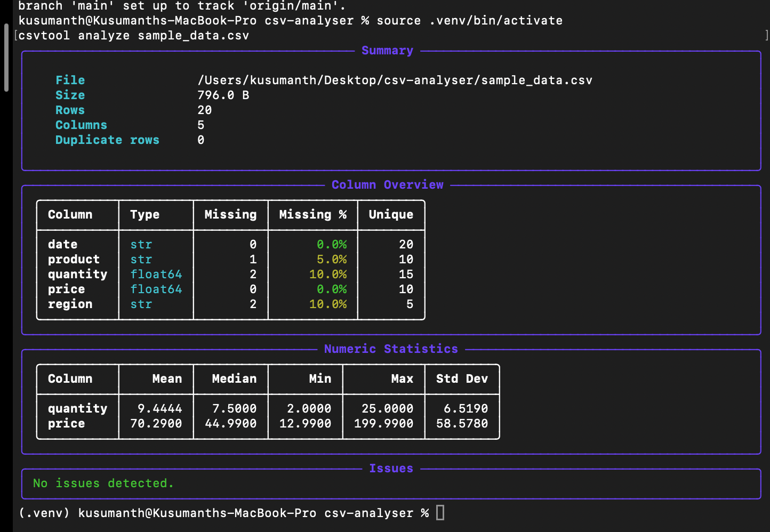
Task: Click the Min column header
Action: point(320,379)
